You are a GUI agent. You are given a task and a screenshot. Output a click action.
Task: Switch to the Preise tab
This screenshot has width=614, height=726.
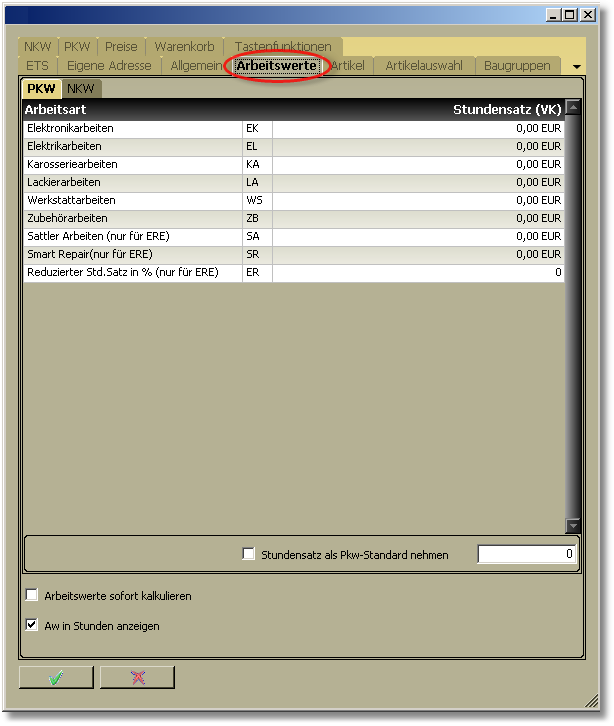click(121, 47)
